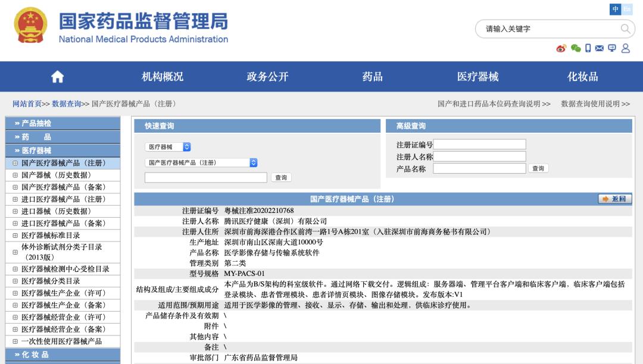Click the mobile app icon
643x364 pixels.
(588, 48)
